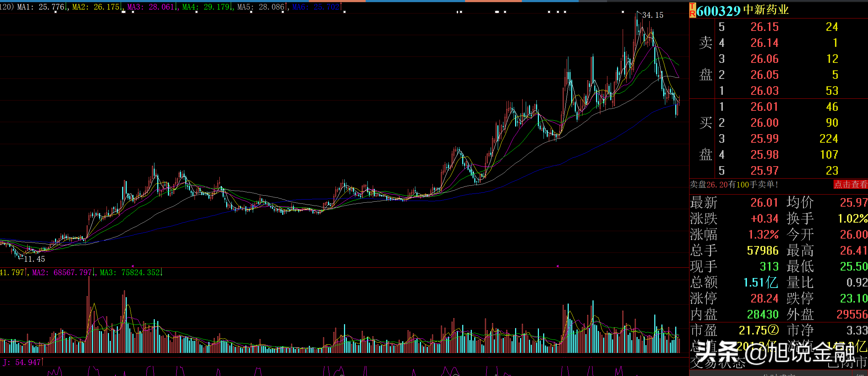Click the 内盘 value 28430
The width and height of the screenshot is (868, 376).
763,315
